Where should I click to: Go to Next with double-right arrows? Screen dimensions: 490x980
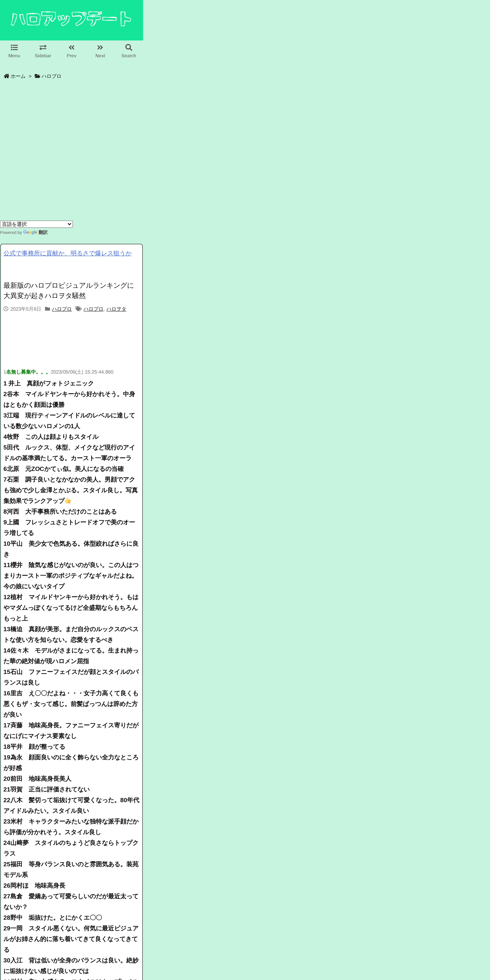coord(100,48)
